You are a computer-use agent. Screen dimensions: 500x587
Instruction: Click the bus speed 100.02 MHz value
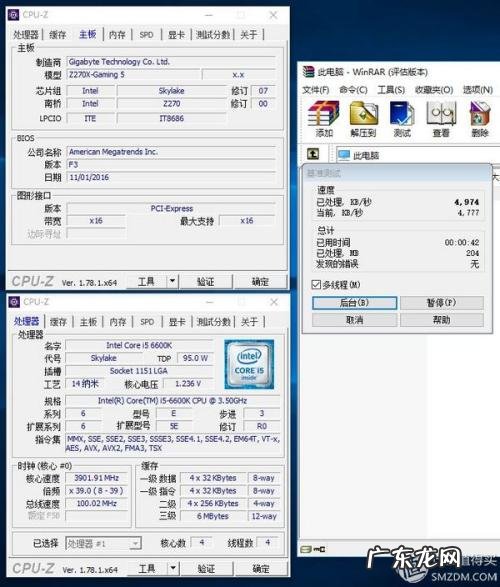(x=97, y=504)
